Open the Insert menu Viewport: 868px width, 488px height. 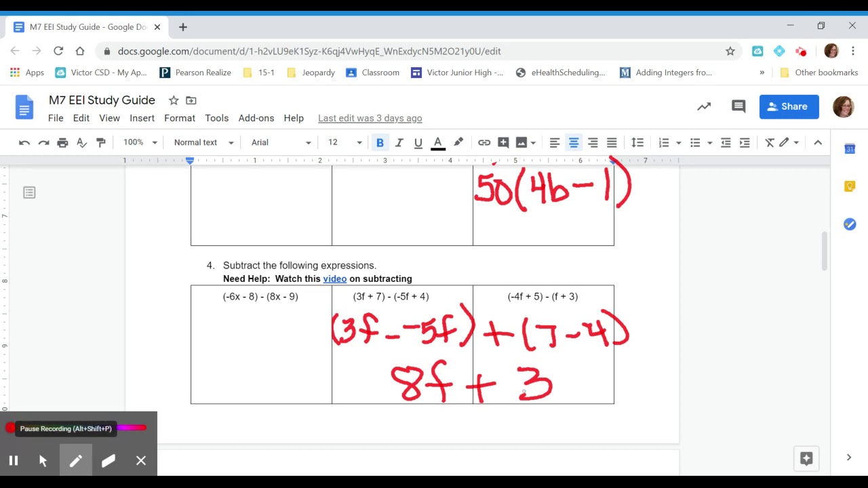(x=142, y=118)
